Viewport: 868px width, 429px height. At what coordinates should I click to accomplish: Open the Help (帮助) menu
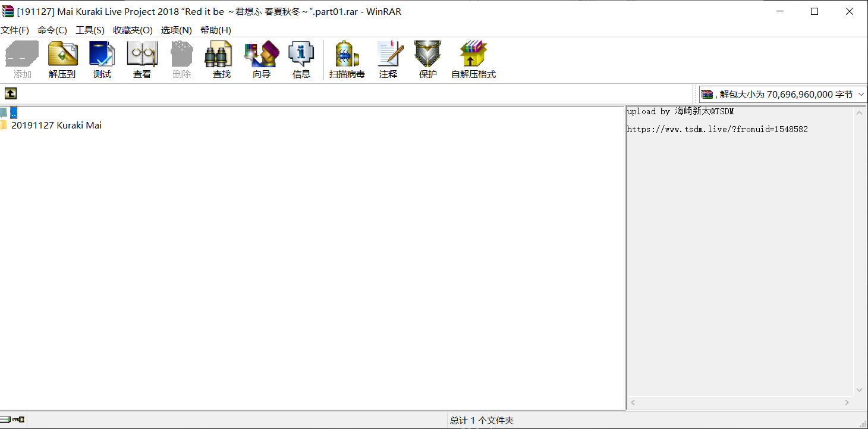tap(215, 30)
